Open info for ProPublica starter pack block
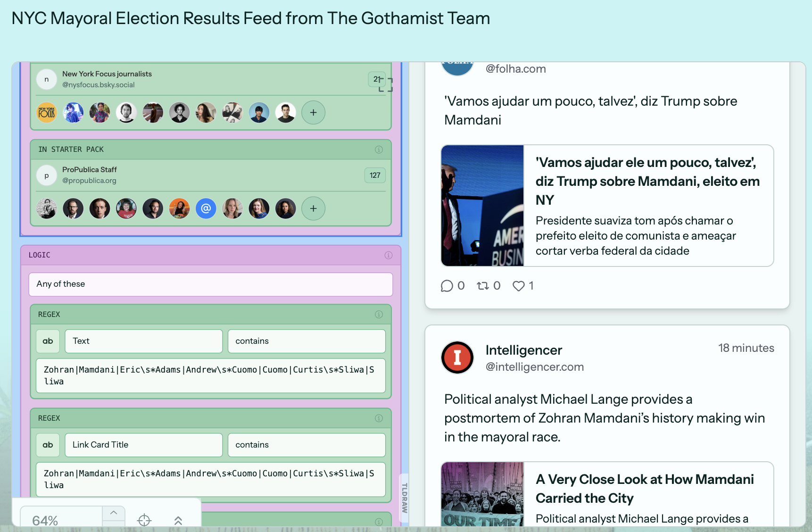Viewport: 812px width, 532px height. coord(379,150)
